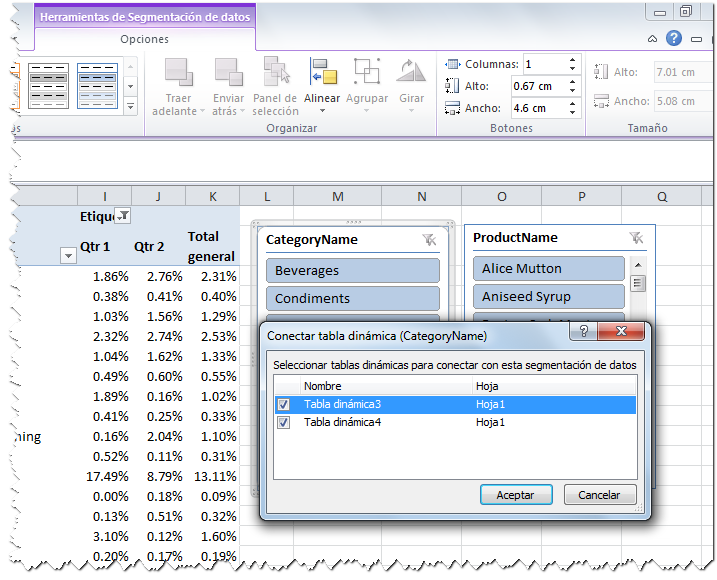Open Traer adelante dropdown arrow
717x580 pixels.
(202, 111)
